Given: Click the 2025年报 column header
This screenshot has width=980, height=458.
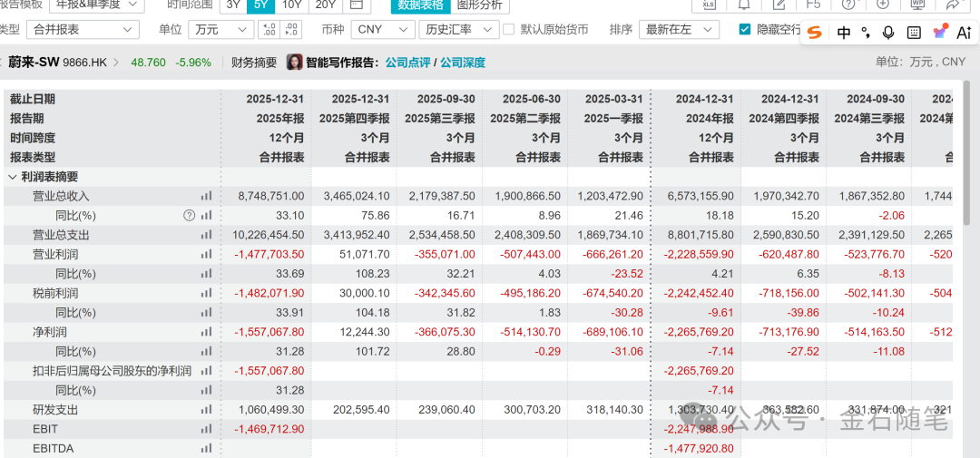Looking at the screenshot, I should point(279,118).
